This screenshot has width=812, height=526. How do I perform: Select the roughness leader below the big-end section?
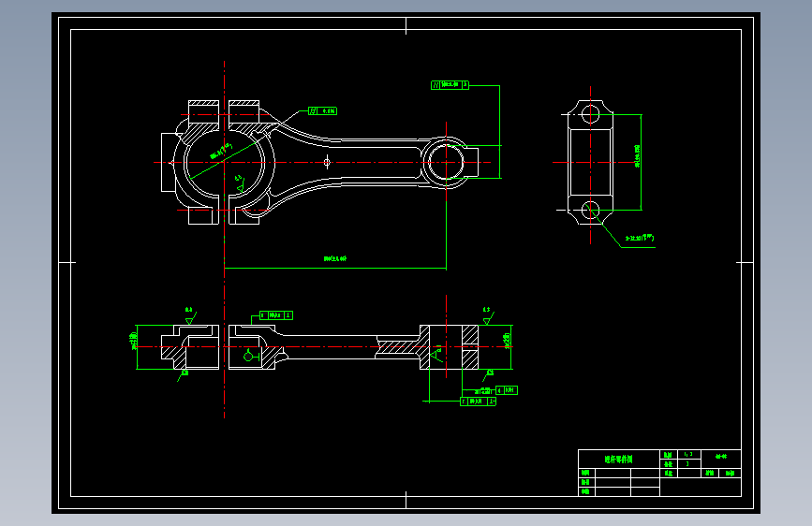tap(183, 374)
